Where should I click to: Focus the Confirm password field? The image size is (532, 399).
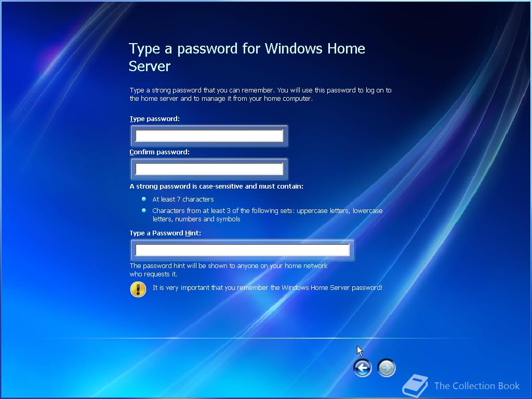pos(209,169)
